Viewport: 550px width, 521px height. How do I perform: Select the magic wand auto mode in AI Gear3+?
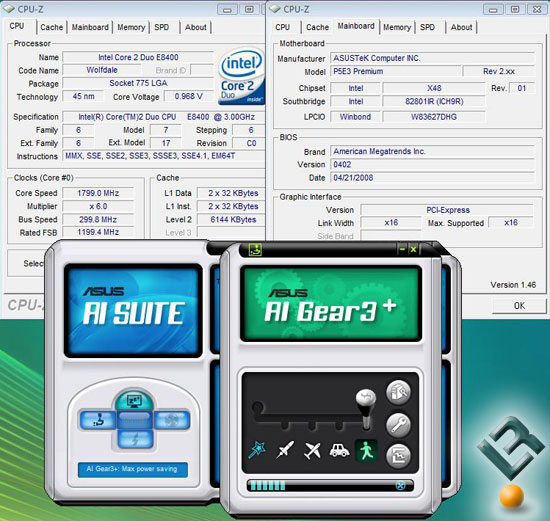pos(257,450)
